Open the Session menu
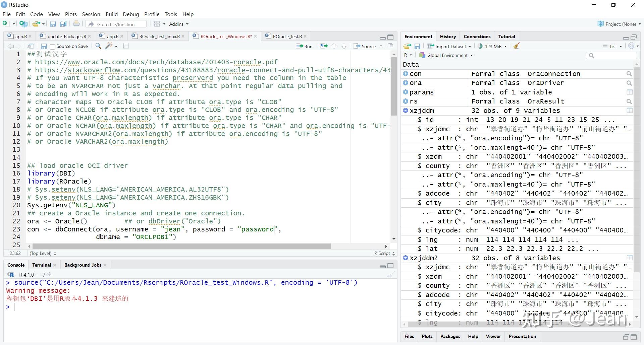The image size is (644, 345). click(91, 14)
